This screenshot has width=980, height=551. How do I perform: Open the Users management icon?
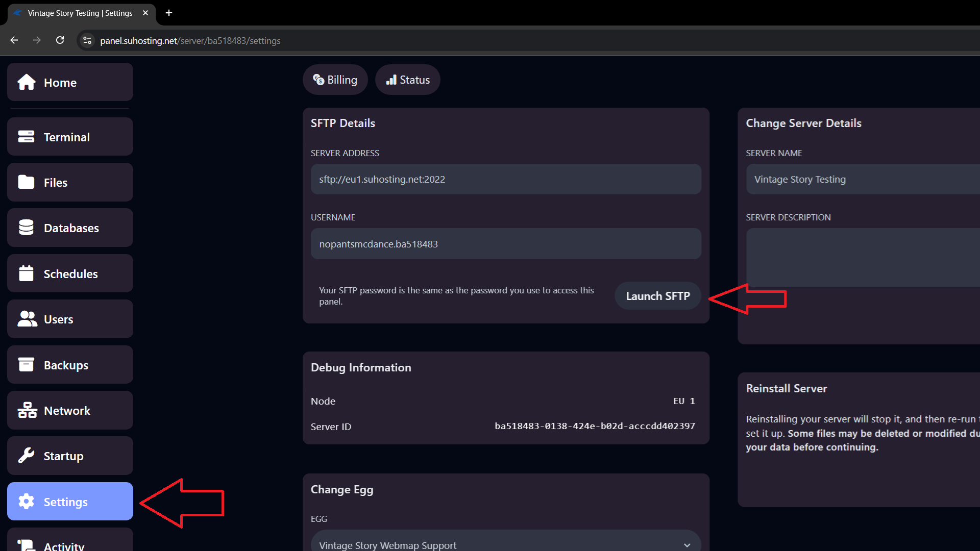27,319
